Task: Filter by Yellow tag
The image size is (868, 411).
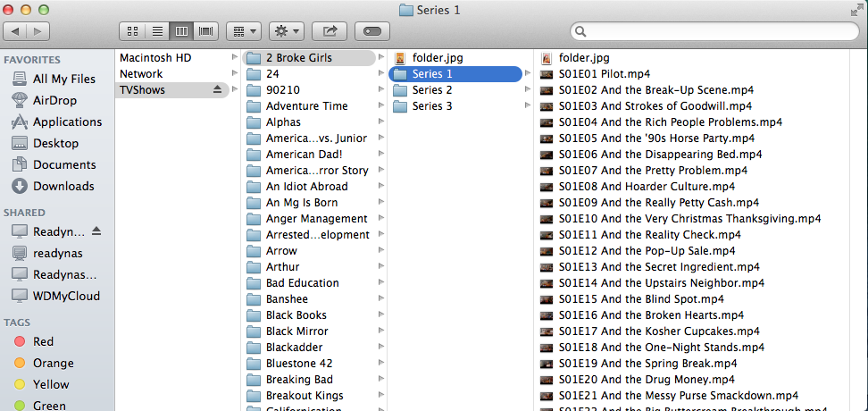Action: [41, 384]
